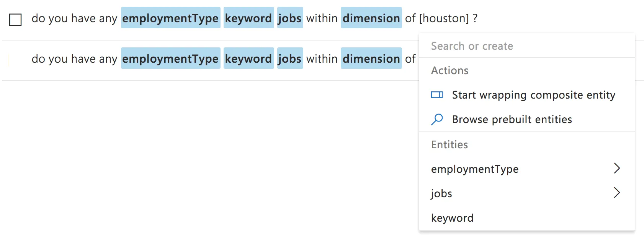
Task: Pick the employmentType entry in the Entities list
Action: coord(475,169)
